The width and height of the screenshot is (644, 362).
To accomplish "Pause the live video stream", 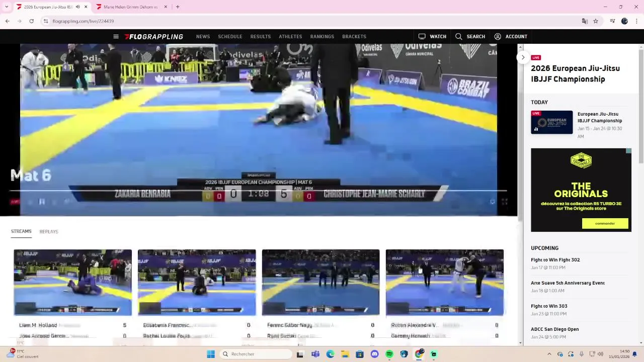I will (x=42, y=202).
